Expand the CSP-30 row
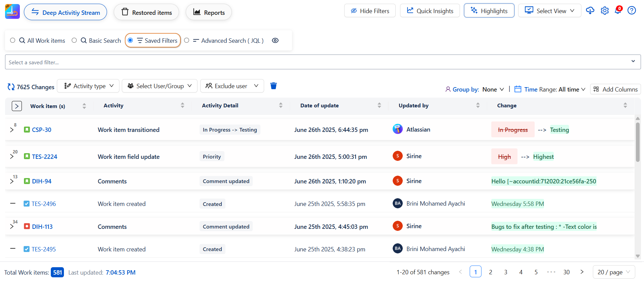Viewport: 644px width, 281px height. coord(12,130)
